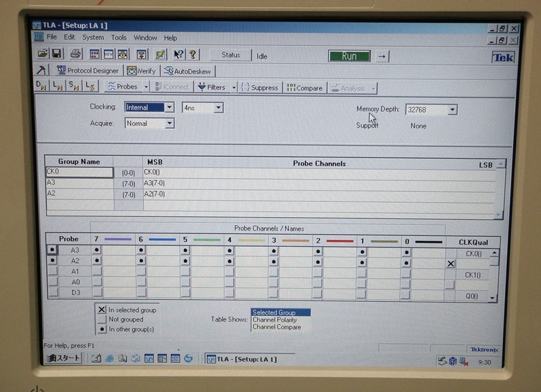
Task: Click the yellow question mark help icon
Action: click(193, 54)
